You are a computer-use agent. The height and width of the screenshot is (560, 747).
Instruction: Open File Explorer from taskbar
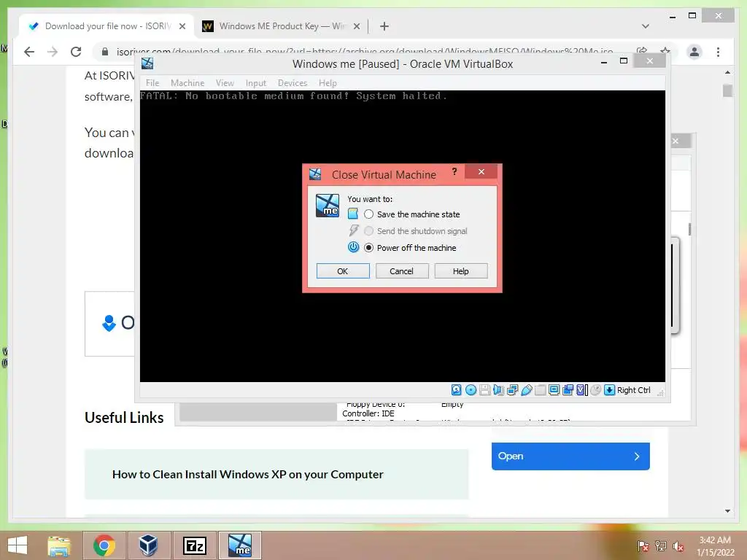59,545
